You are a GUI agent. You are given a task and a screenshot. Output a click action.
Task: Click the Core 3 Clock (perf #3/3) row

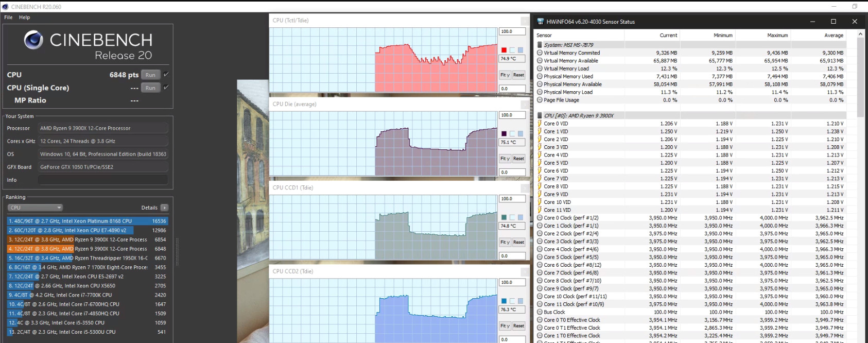pos(690,242)
